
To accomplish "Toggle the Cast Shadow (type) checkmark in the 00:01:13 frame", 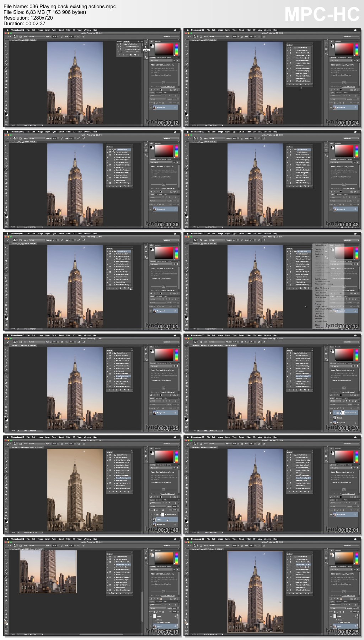I will (x=288, y=262).
